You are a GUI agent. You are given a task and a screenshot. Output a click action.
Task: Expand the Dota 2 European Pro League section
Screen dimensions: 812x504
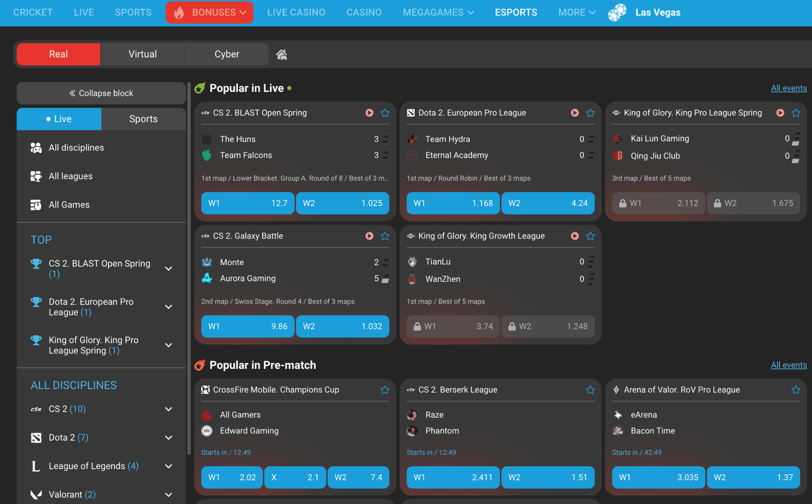coord(169,307)
